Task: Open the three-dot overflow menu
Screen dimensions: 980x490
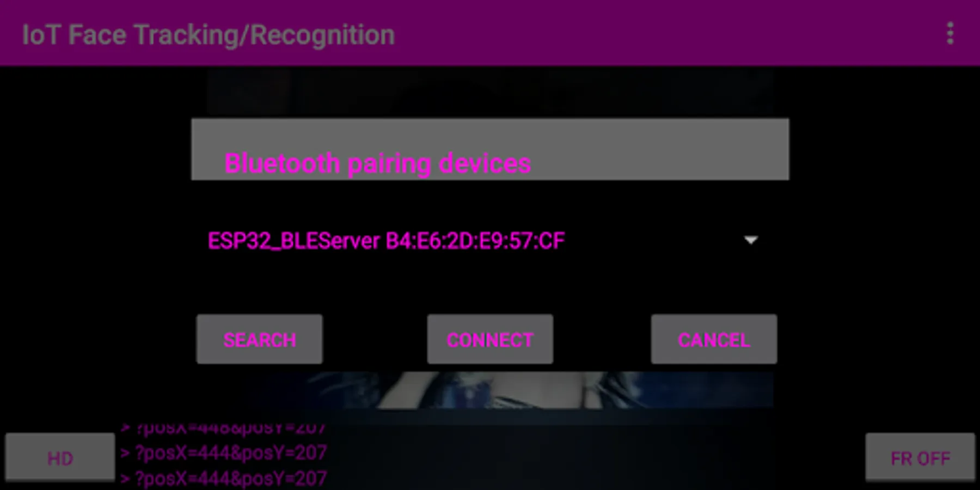Action: (950, 34)
